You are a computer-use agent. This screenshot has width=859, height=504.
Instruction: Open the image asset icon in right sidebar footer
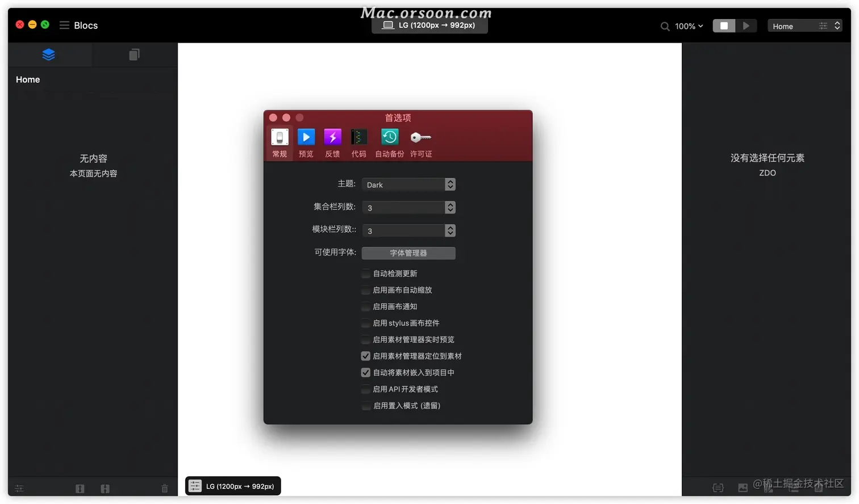[x=743, y=488]
